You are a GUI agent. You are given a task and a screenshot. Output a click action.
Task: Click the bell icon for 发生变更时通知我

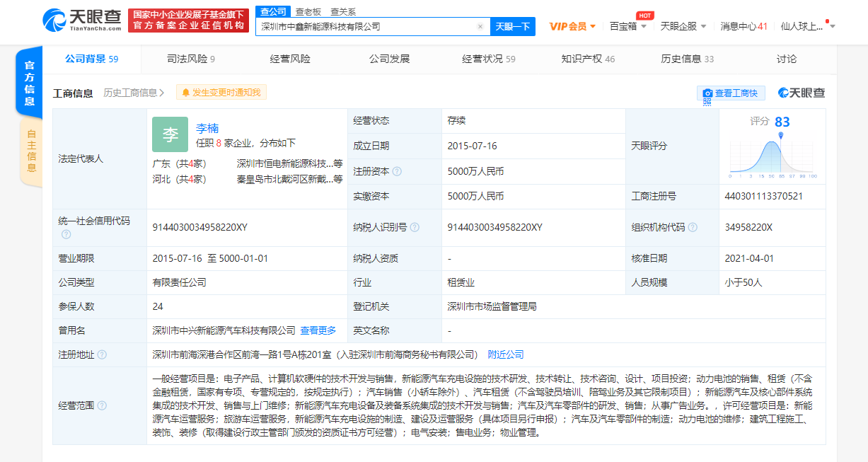[185, 92]
